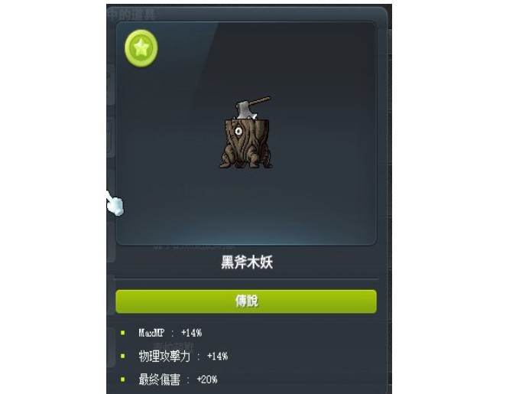The width and height of the screenshot is (532, 394).
Task: Click the divider line below the card name
Action: click(246, 279)
